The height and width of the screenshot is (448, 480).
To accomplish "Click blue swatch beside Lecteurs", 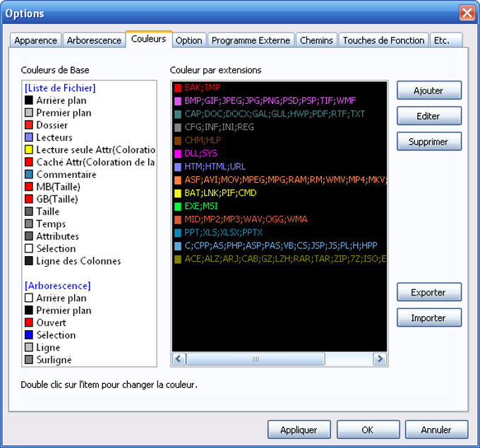I will coord(29,137).
